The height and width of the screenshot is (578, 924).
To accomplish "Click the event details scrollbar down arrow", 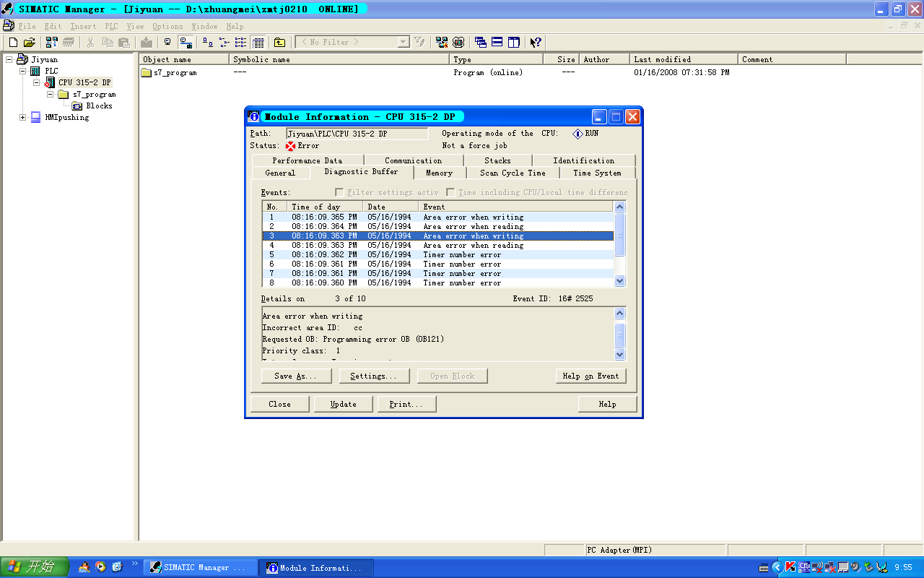I will click(x=619, y=354).
